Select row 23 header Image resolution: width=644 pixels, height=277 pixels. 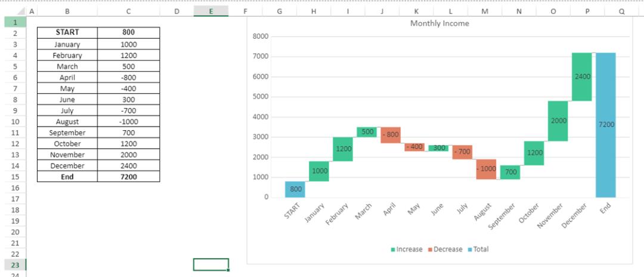(x=15, y=265)
